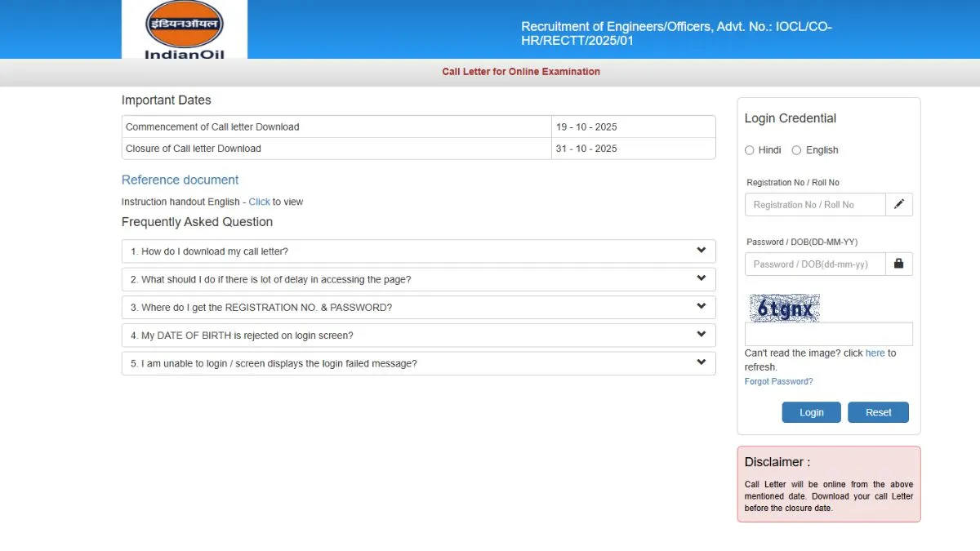
Task: Click the Reset button
Action: point(878,412)
